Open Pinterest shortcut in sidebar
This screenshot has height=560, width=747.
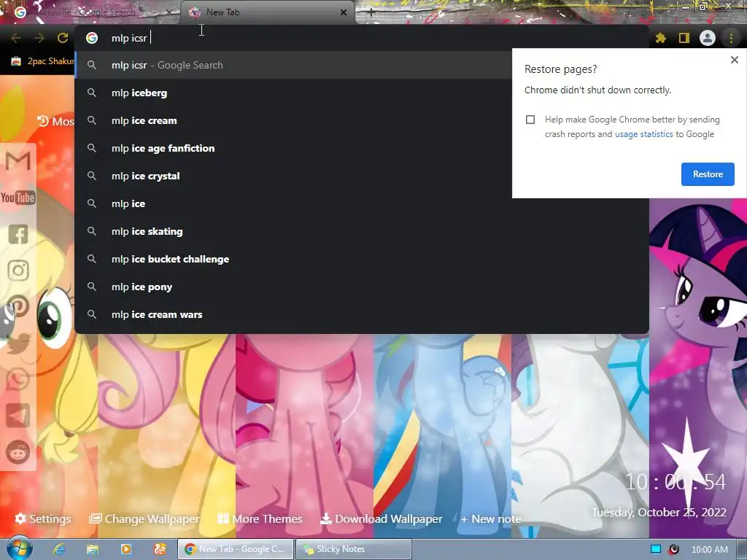pyautogui.click(x=18, y=306)
